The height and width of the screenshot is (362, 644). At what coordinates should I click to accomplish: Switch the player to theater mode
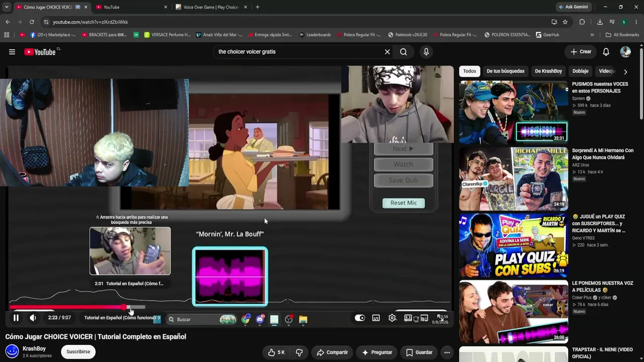click(x=408, y=318)
